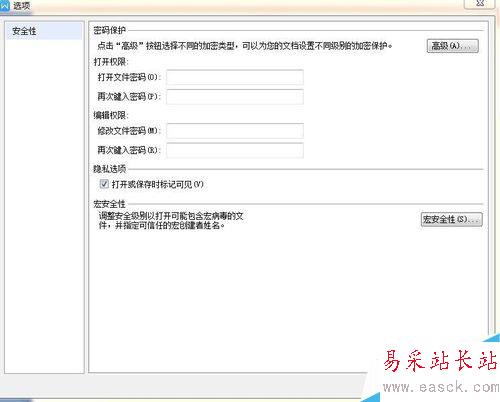
Task: Select the 安全性 sidebar item
Action: pyautogui.click(x=44, y=31)
